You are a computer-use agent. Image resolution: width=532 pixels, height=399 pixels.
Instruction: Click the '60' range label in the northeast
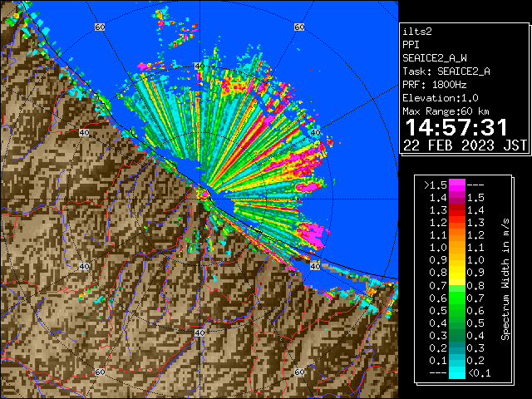299,27
